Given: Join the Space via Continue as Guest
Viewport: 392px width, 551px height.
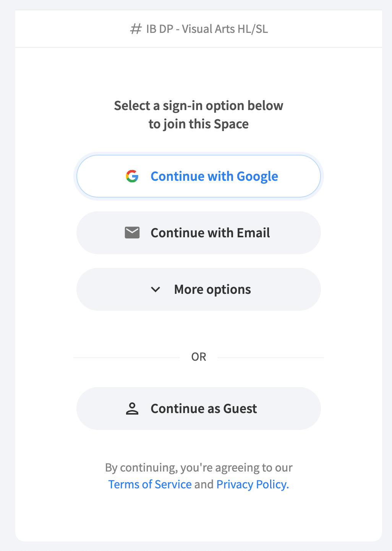Looking at the screenshot, I should pos(204,408).
